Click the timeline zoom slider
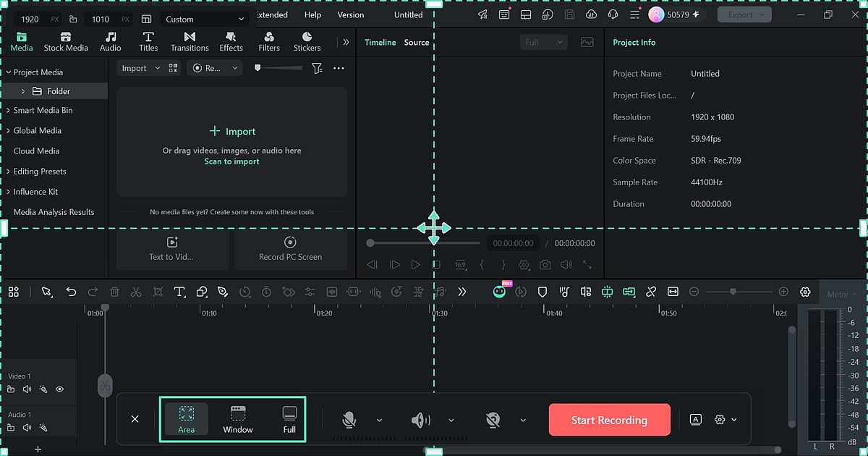 pyautogui.click(x=739, y=292)
